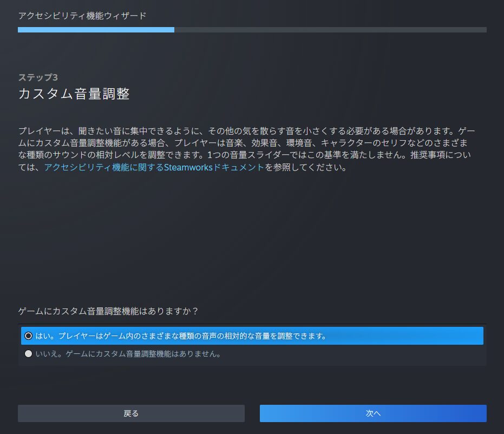Click the を参照してください text after the link
Image resolution: width=504 pixels, height=434 pixels.
click(x=305, y=167)
